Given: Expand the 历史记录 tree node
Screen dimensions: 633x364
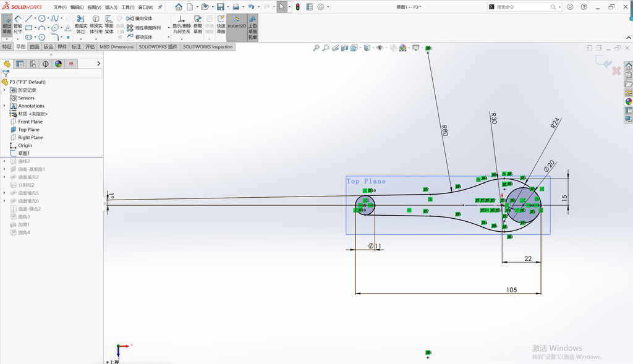Looking at the screenshot, I should click(4, 90).
